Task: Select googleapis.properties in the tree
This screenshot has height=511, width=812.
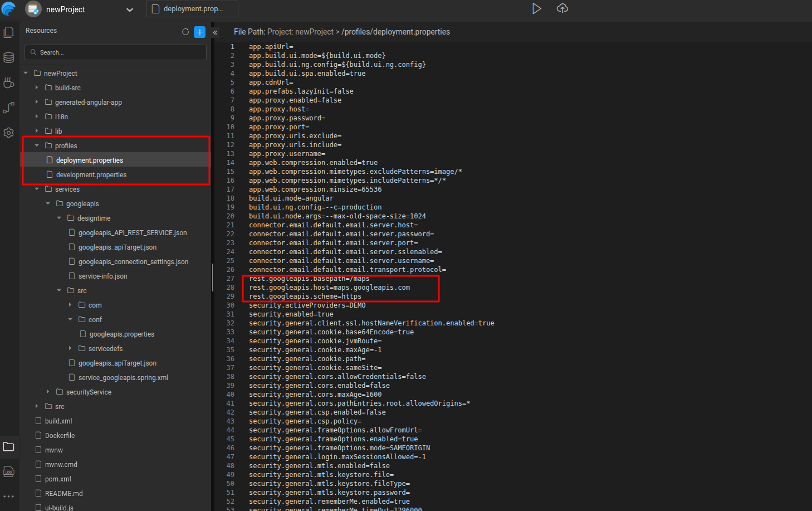Action: (121, 334)
